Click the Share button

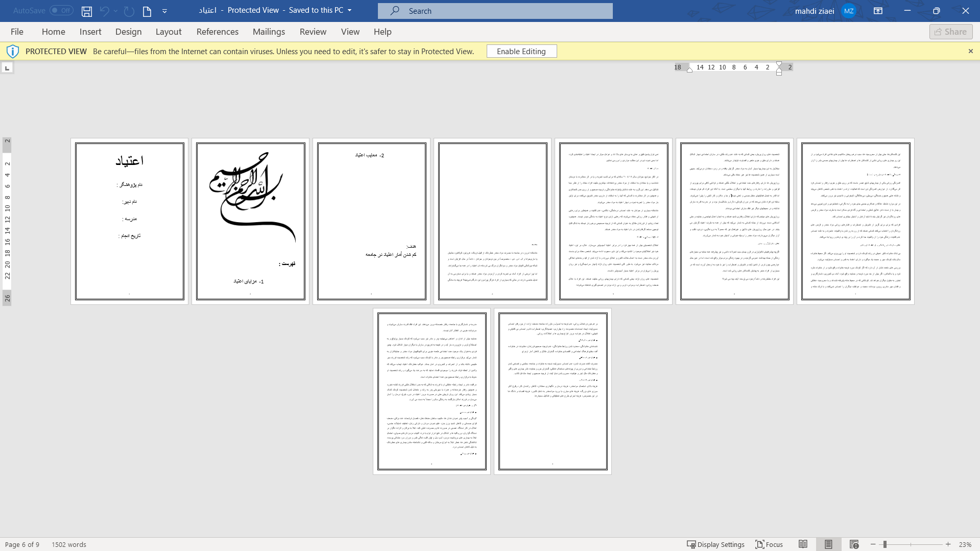pyautogui.click(x=951, y=32)
